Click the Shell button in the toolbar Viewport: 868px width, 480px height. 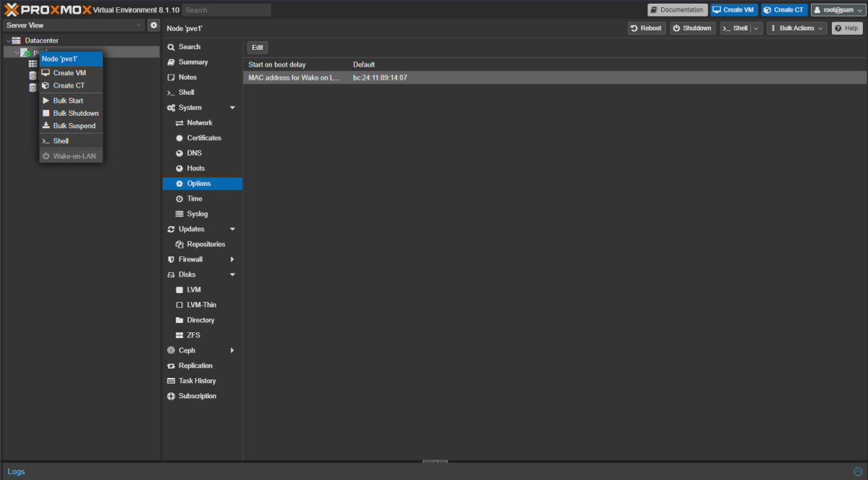[736, 28]
